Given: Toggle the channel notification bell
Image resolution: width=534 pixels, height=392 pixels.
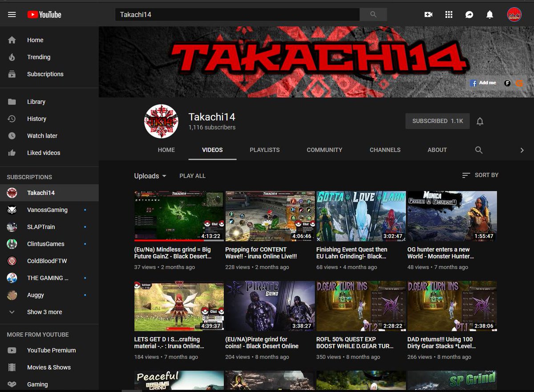Looking at the screenshot, I should click(x=480, y=121).
